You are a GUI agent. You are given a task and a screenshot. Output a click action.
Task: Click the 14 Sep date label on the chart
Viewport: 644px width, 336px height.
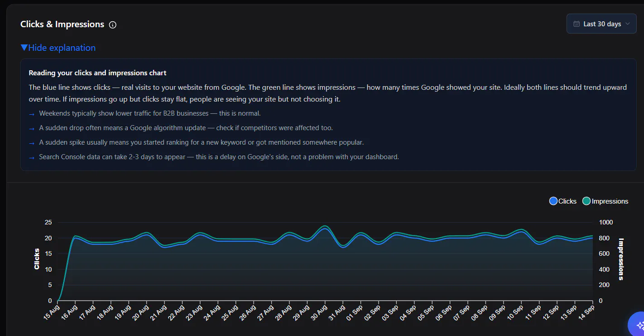pos(586,312)
